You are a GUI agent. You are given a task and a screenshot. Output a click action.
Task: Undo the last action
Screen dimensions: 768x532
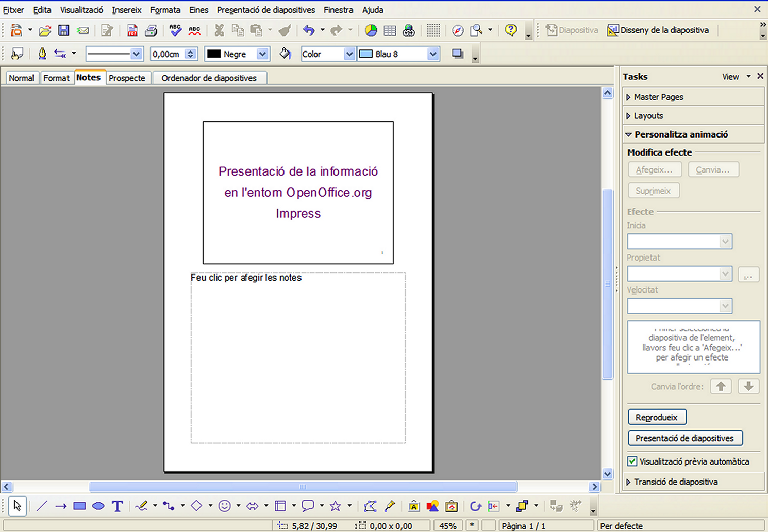click(309, 30)
